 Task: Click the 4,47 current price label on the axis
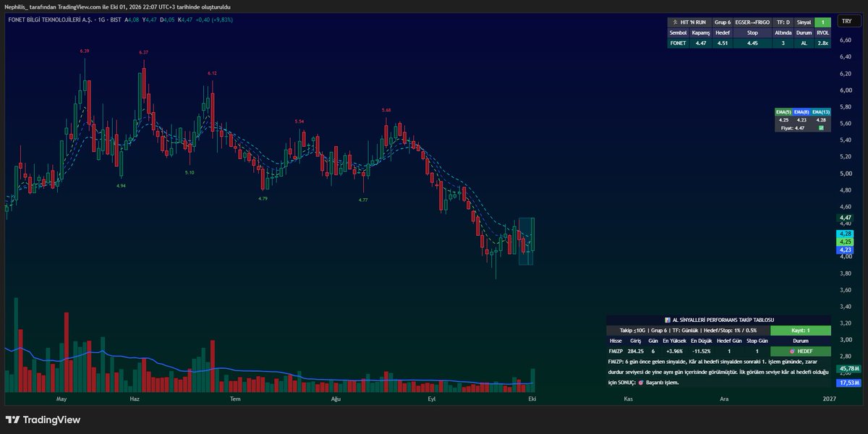(846, 218)
